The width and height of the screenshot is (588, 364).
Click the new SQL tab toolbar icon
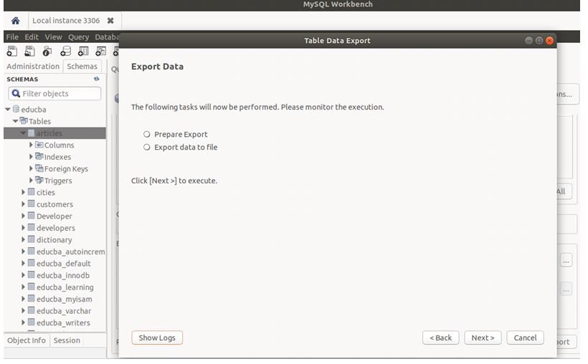pyautogui.click(x=12, y=51)
